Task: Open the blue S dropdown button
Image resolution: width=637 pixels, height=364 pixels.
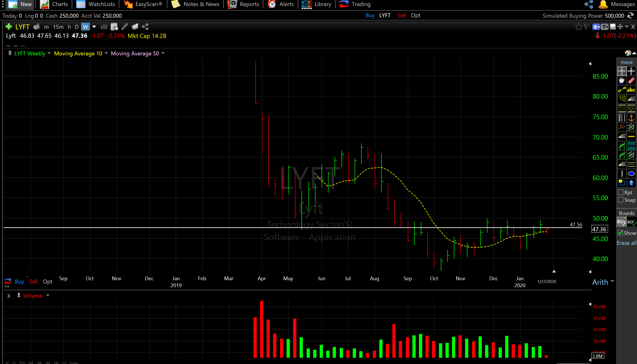Action: click(x=596, y=27)
